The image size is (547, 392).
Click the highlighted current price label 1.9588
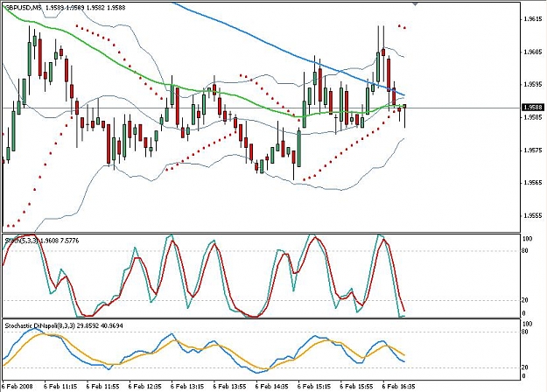pyautogui.click(x=533, y=108)
